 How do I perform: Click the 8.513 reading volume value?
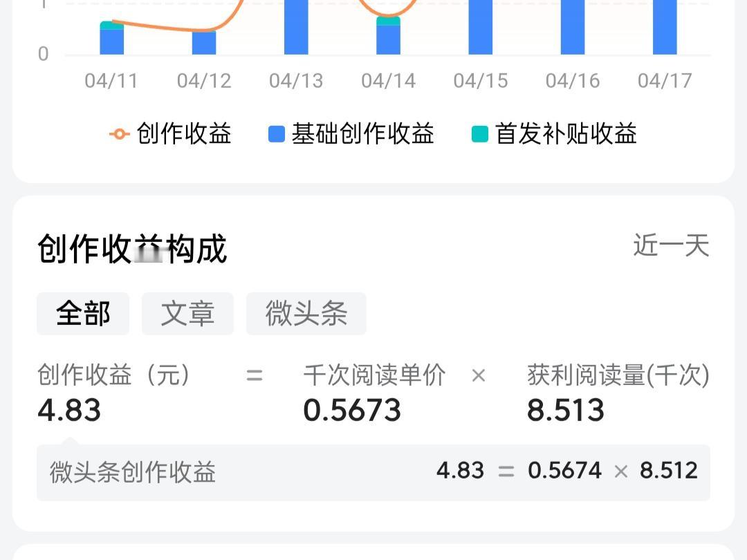[566, 410]
